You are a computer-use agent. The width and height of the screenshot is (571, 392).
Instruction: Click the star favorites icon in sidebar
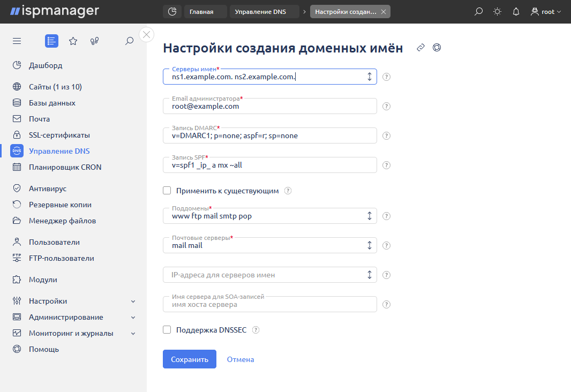click(x=73, y=41)
